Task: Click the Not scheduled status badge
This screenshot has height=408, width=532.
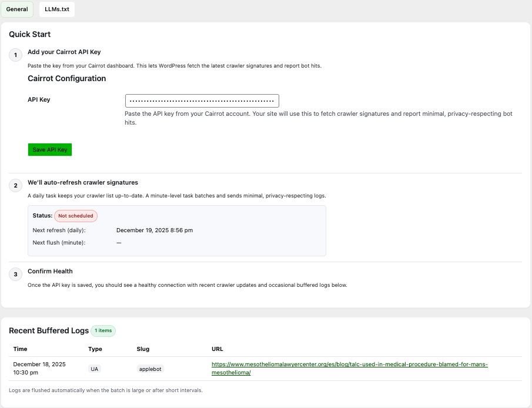Action: (x=76, y=216)
